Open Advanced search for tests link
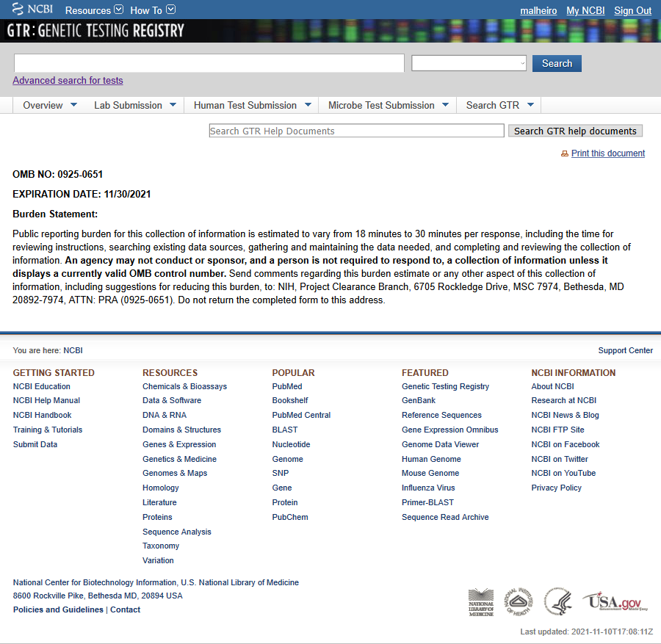The width and height of the screenshot is (661, 644). (x=68, y=81)
